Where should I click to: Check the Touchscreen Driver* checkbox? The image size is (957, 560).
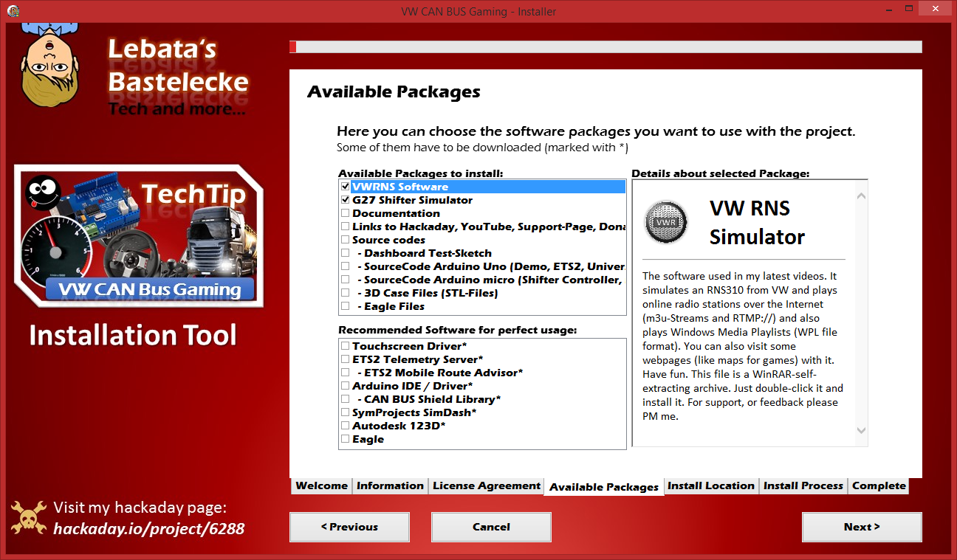coord(345,346)
